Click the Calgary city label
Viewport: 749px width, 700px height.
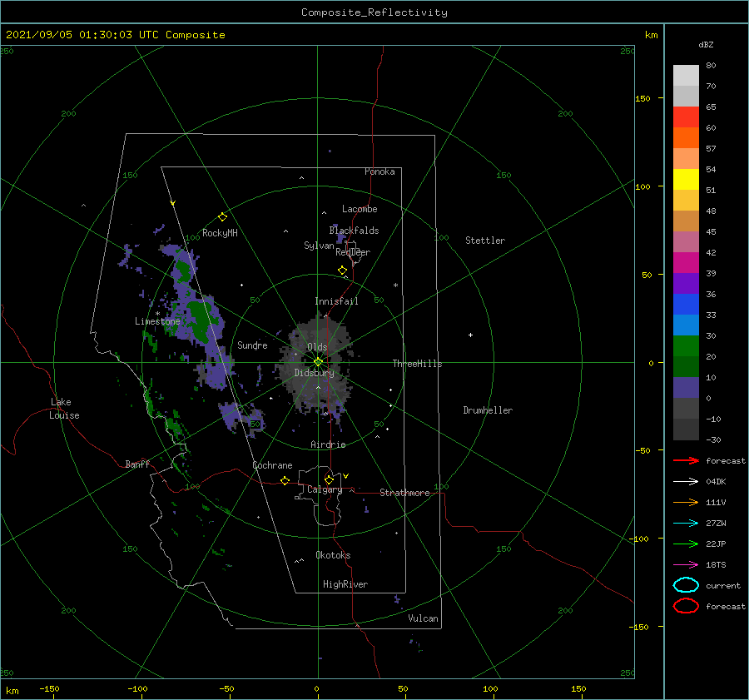[325, 489]
